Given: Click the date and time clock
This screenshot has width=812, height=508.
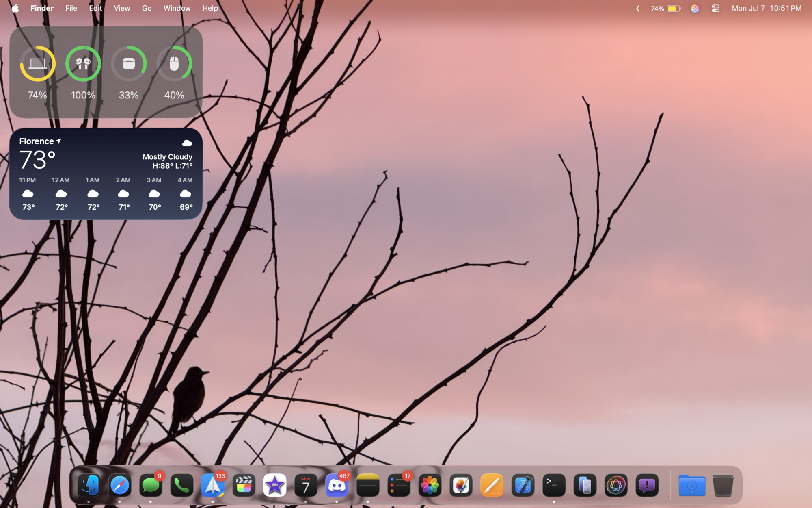Looking at the screenshot, I should [767, 8].
